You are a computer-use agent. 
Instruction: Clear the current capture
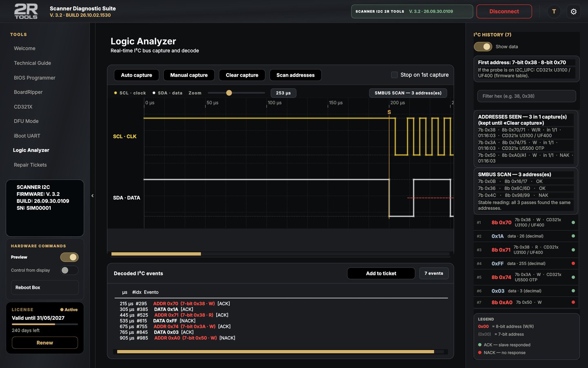242,75
